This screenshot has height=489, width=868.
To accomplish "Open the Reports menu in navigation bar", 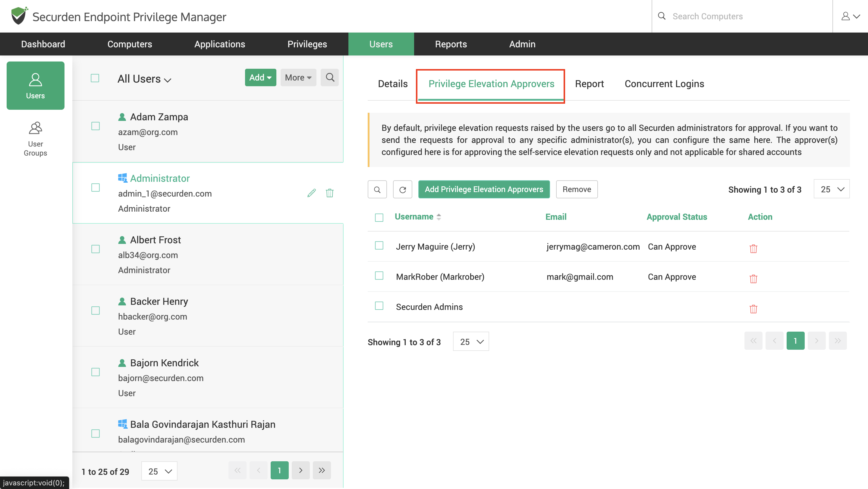I will 451,44.
